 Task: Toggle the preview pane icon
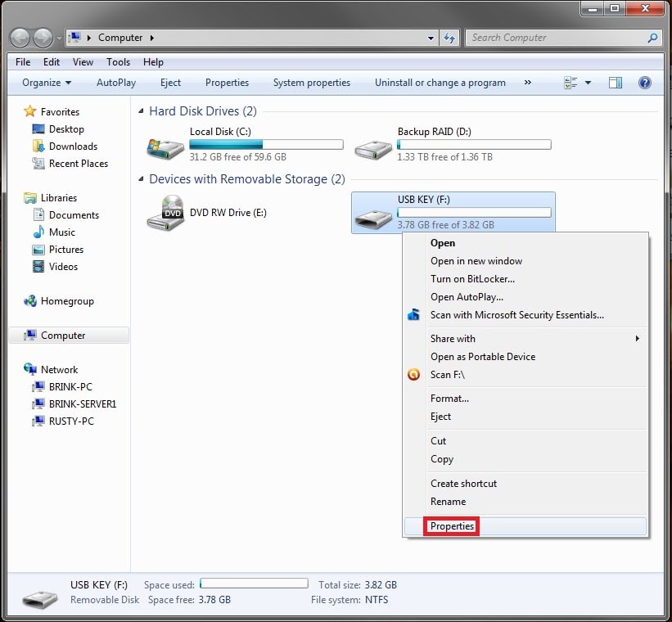coord(616,83)
